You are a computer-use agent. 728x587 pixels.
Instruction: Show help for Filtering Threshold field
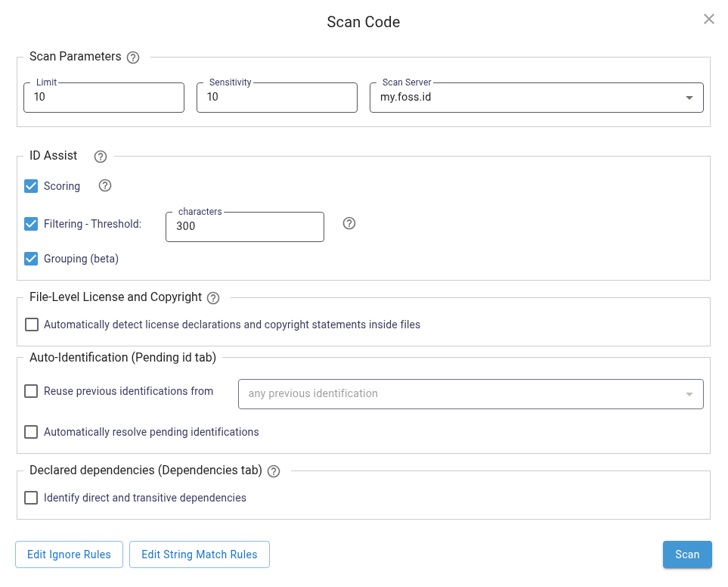click(349, 223)
